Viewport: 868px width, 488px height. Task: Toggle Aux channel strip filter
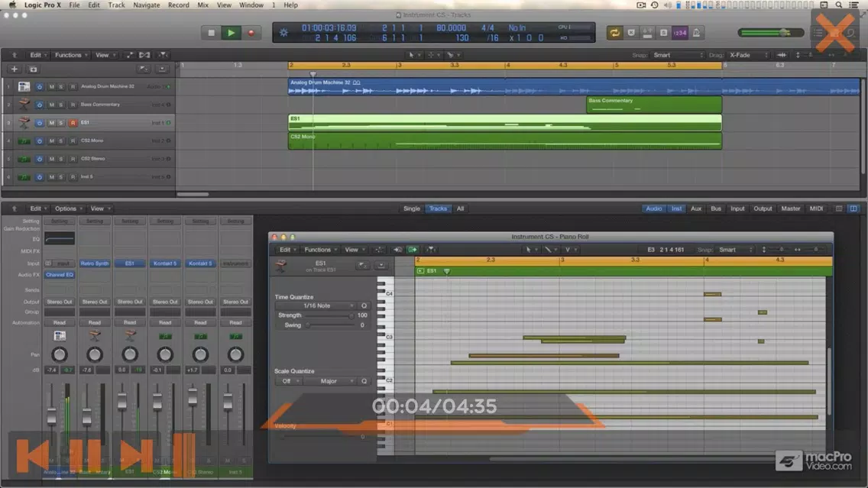point(696,208)
